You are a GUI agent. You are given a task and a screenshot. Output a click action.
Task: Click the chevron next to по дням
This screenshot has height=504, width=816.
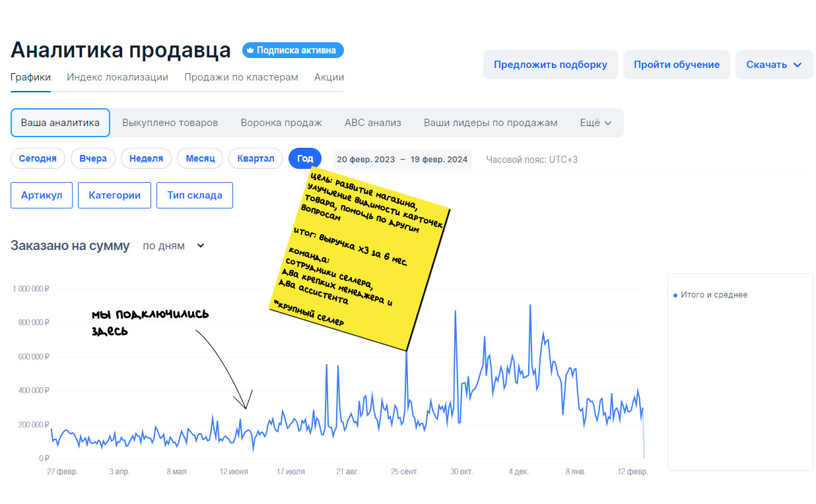pyautogui.click(x=201, y=246)
